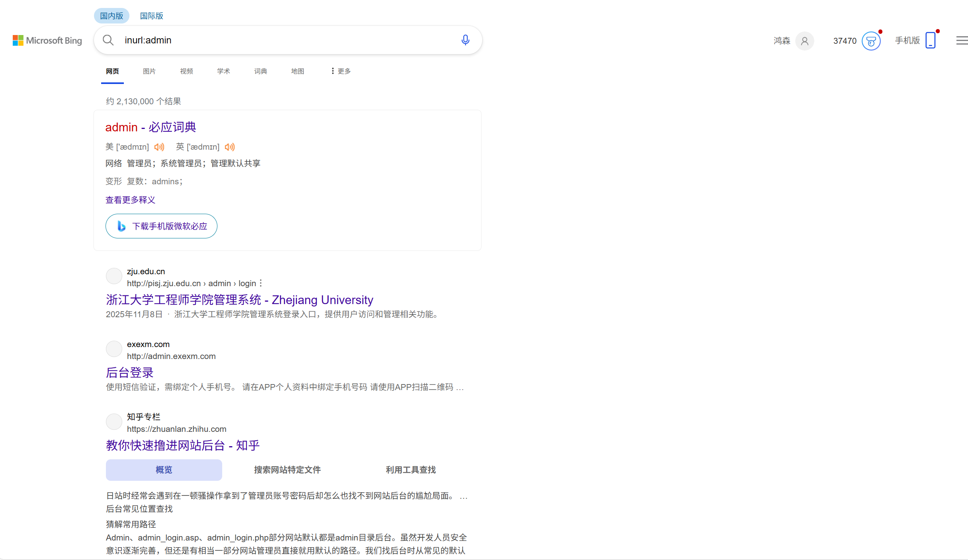Click the user avatar icon next to 鸿森
This screenshot has width=968, height=560.
[x=805, y=41]
